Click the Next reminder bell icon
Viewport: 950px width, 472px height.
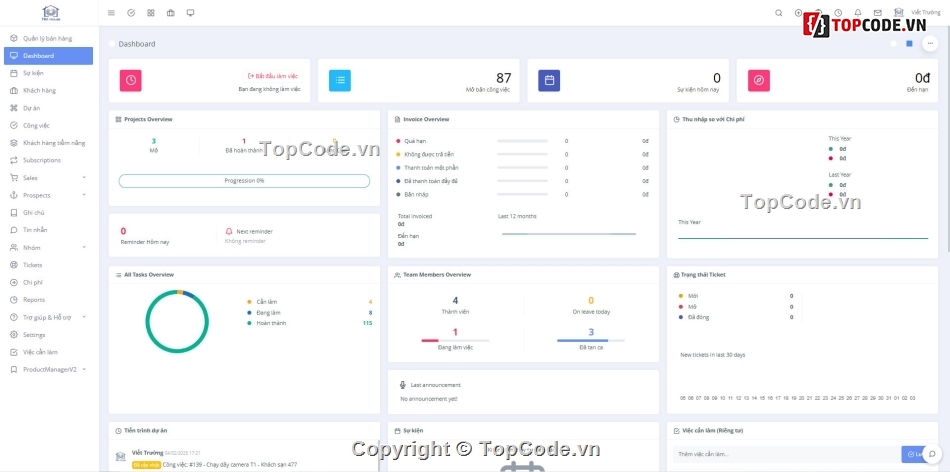point(229,231)
